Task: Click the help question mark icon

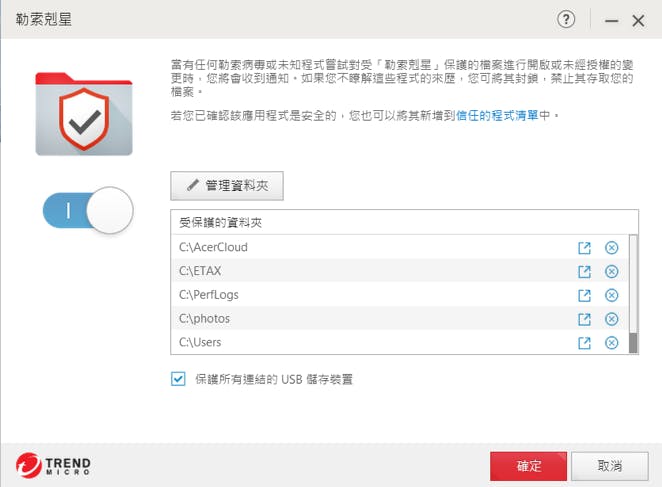Action: click(x=567, y=20)
